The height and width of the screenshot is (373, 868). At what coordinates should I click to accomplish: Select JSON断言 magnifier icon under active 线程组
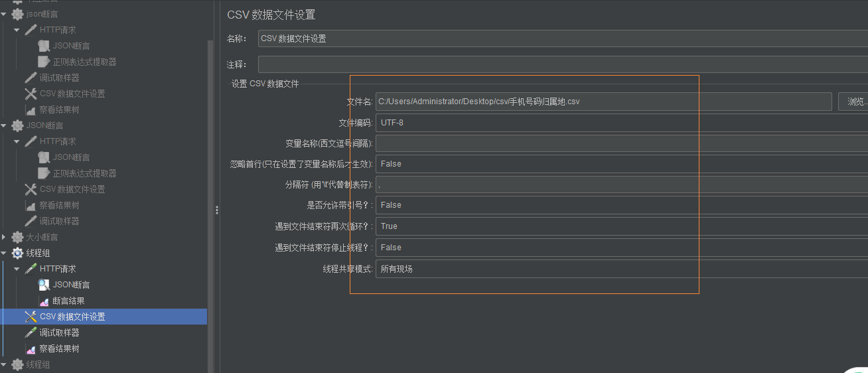[44, 285]
